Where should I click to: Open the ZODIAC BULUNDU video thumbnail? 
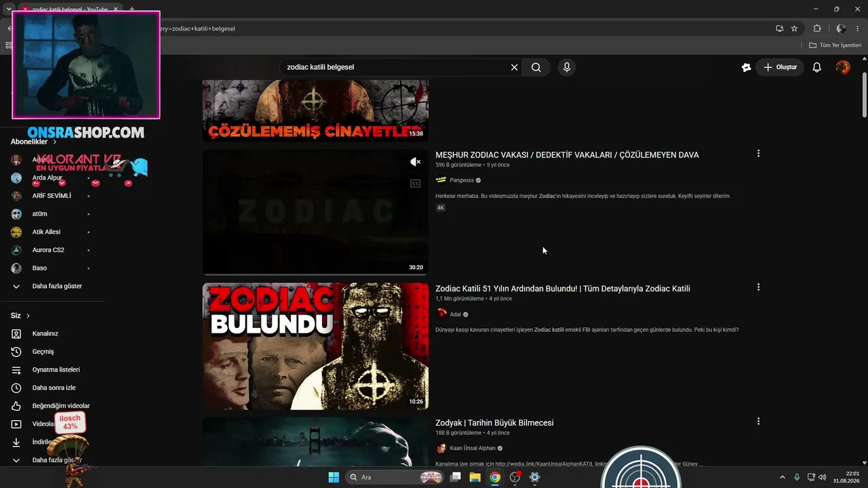pyautogui.click(x=315, y=346)
